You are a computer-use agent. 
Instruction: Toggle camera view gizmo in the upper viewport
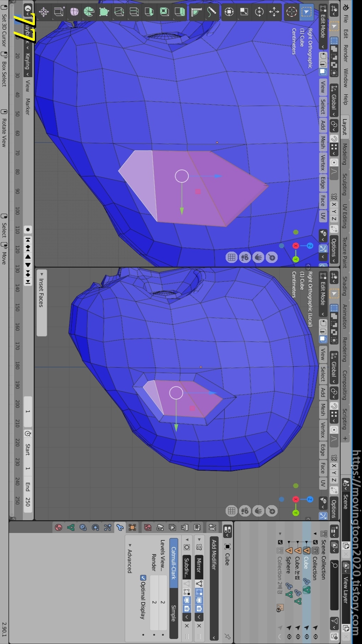coord(245,257)
